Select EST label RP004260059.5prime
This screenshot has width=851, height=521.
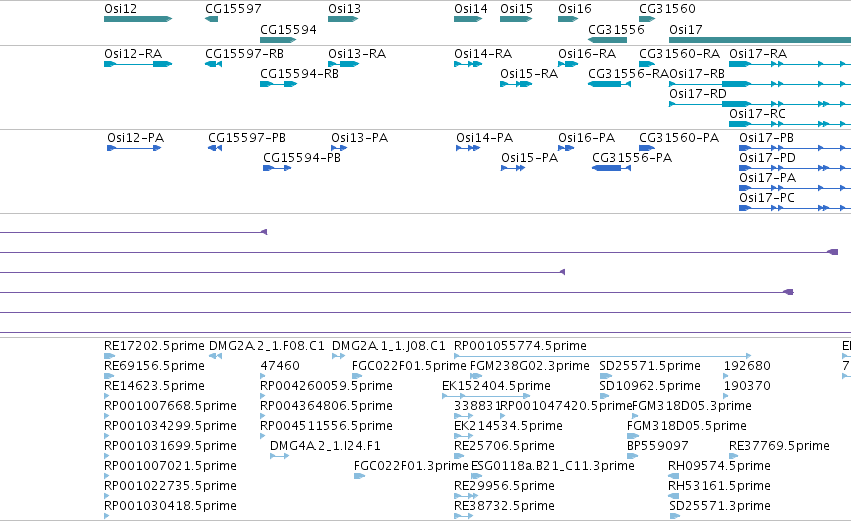[x=326, y=386]
